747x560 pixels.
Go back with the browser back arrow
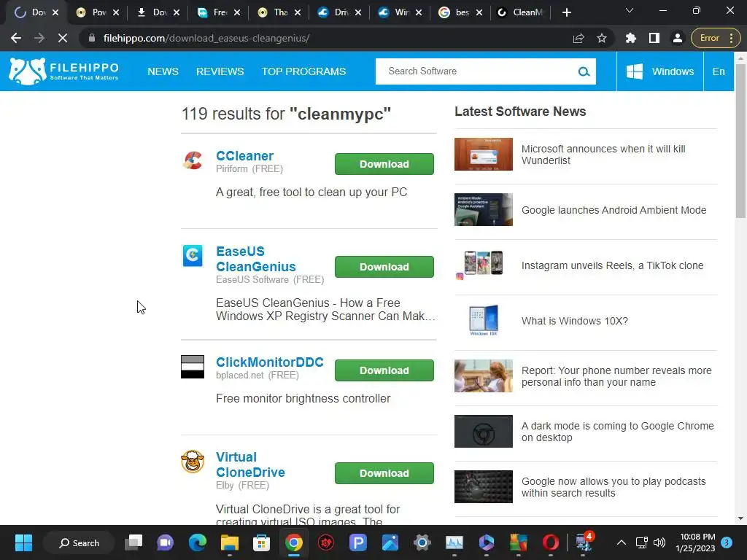coord(16,38)
